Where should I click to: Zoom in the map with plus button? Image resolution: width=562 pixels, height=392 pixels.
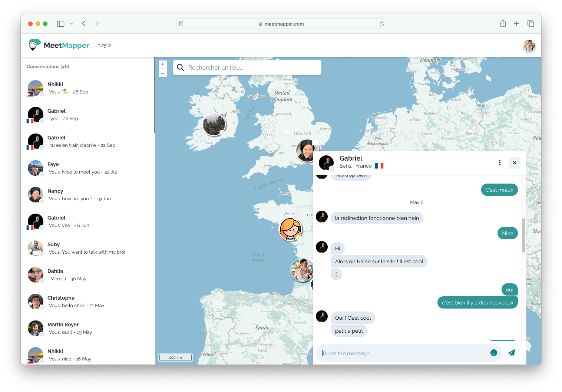tap(162, 64)
